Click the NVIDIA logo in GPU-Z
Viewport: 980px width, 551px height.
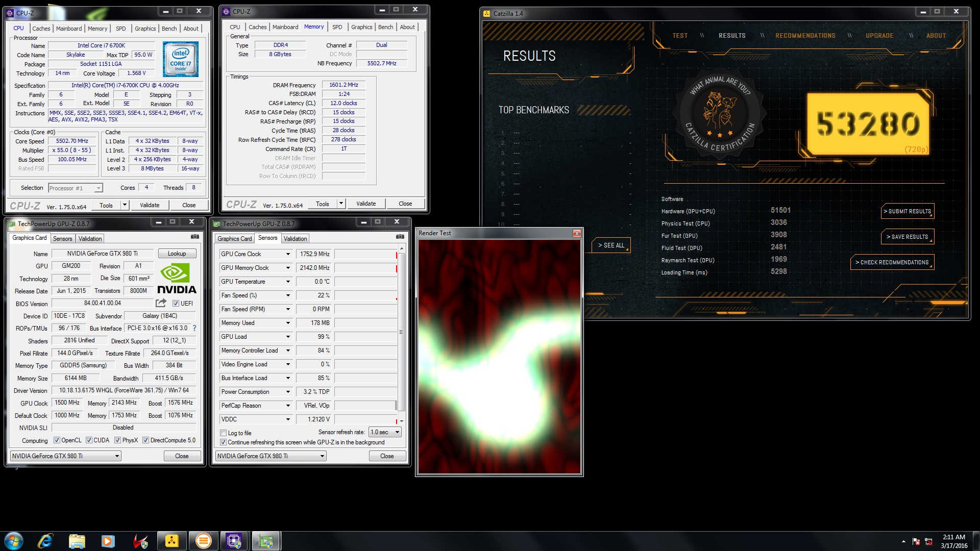coord(177,279)
